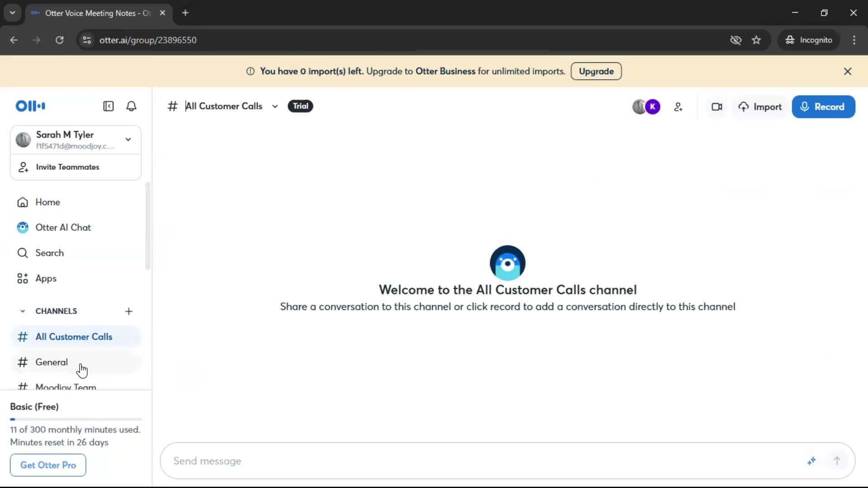Click the address bar URL
Screen dimensions: 868x488
[148, 40]
